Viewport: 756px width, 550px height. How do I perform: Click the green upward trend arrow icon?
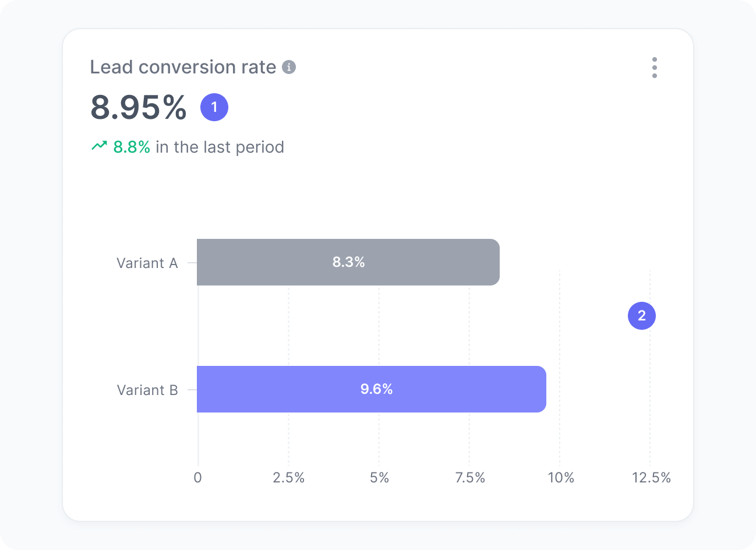click(100, 146)
